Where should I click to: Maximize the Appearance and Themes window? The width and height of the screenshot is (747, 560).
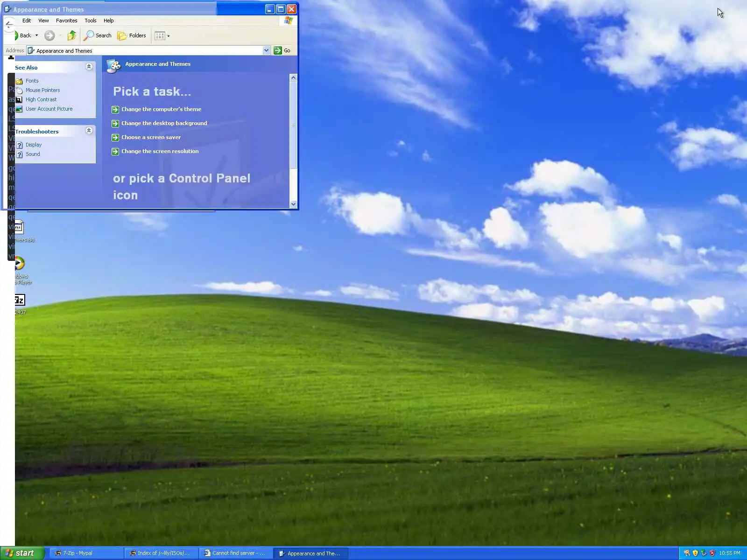(281, 9)
